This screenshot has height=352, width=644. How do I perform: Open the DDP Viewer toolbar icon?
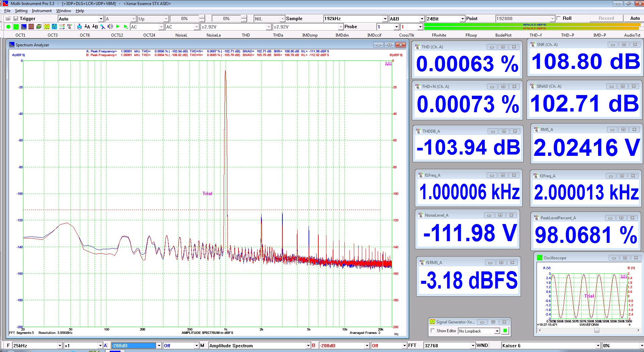(x=70, y=27)
